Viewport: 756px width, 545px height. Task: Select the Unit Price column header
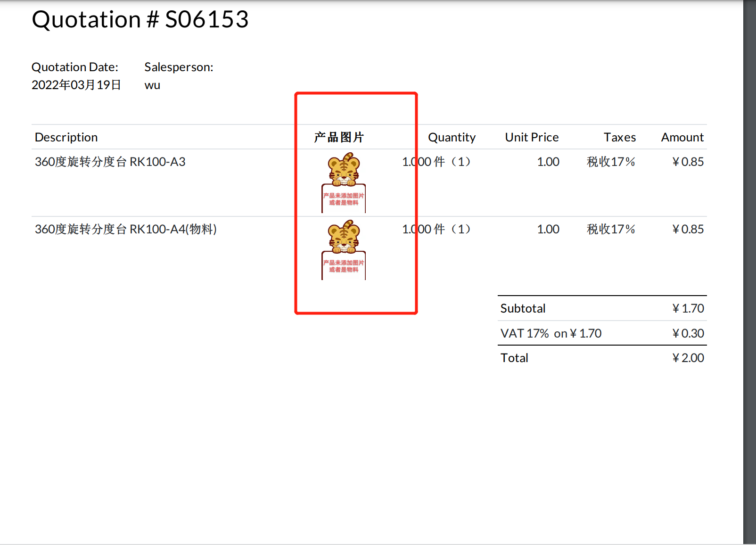[531, 137]
